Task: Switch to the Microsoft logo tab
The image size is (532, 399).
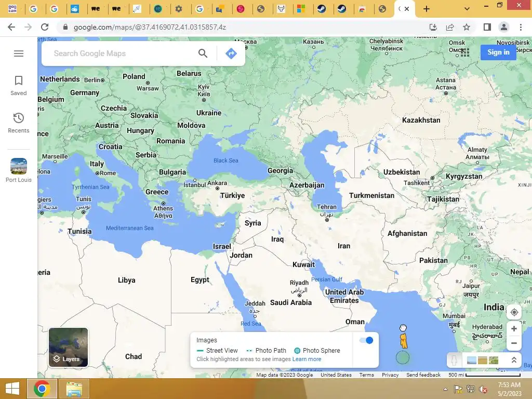Action: [301, 9]
